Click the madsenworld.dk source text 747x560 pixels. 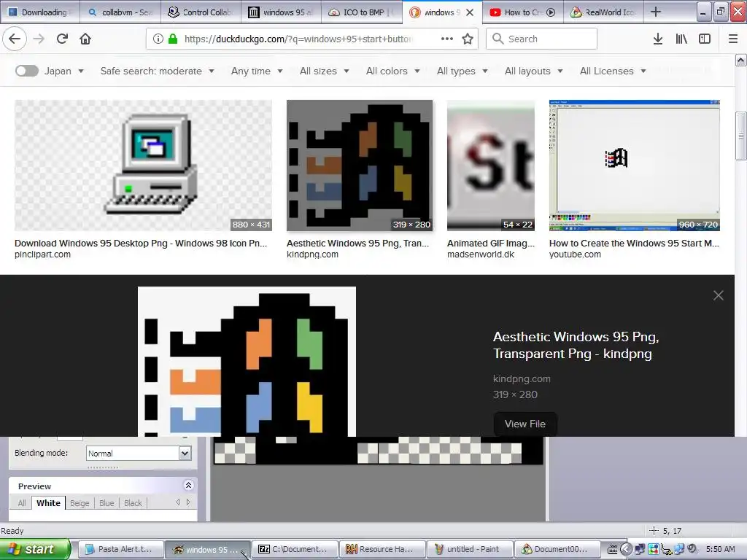pyautogui.click(x=481, y=254)
